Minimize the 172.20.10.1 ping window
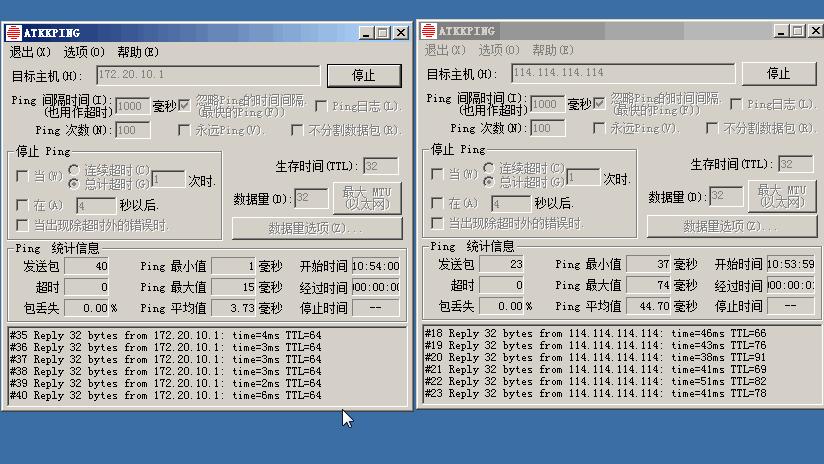Image resolution: width=824 pixels, height=464 pixels. click(x=366, y=33)
